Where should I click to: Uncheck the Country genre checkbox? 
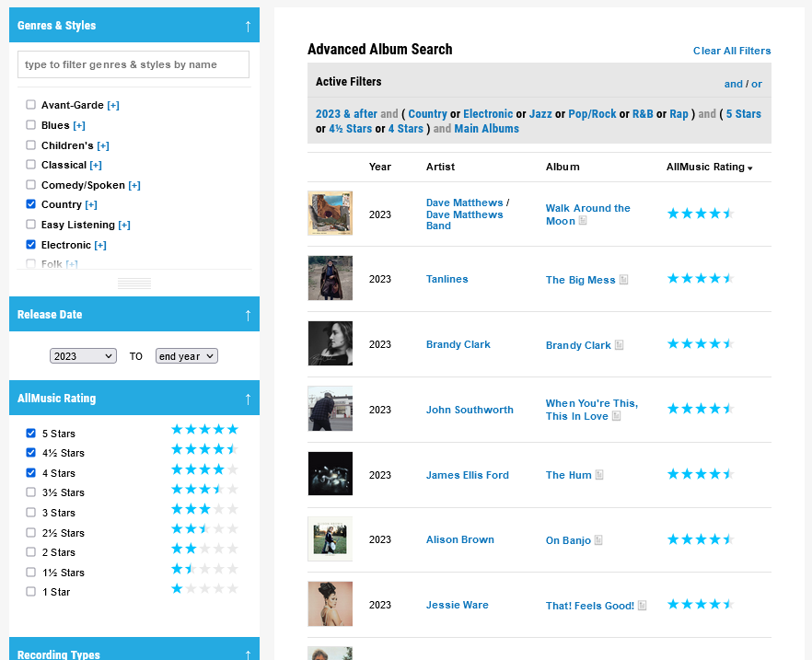[x=31, y=204]
